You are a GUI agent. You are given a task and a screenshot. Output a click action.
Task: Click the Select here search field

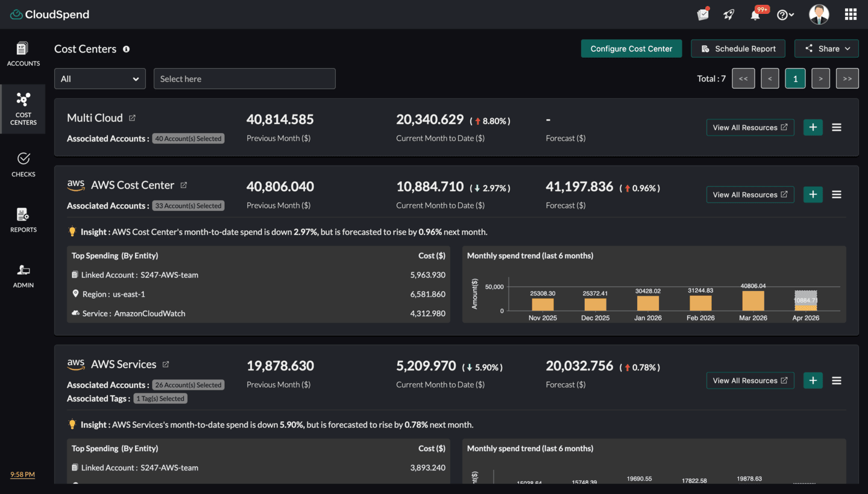click(x=245, y=79)
